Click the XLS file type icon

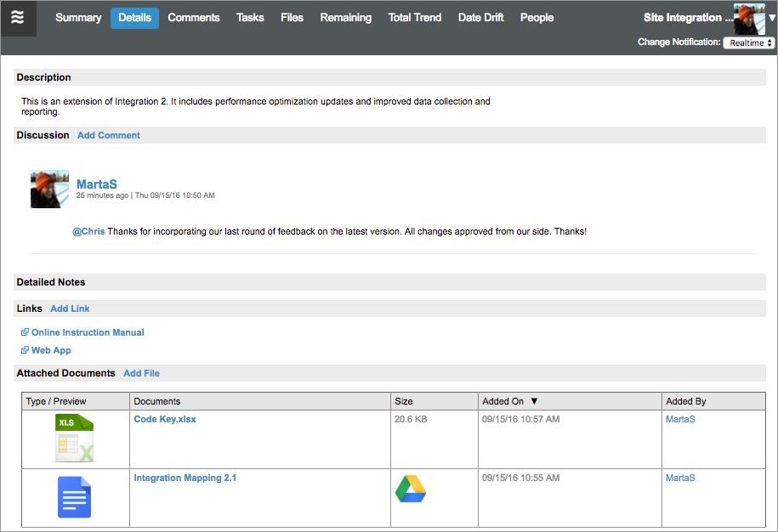75,438
